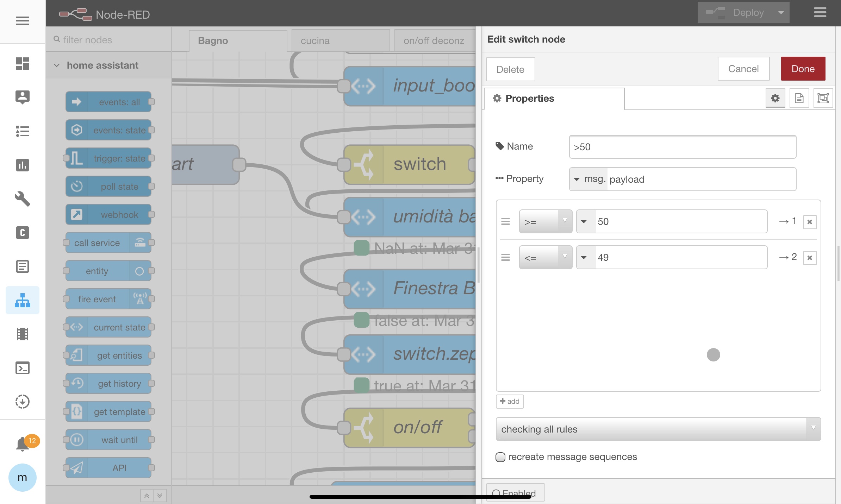Open the >= operator dropdown
The height and width of the screenshot is (504, 841).
coord(546,221)
